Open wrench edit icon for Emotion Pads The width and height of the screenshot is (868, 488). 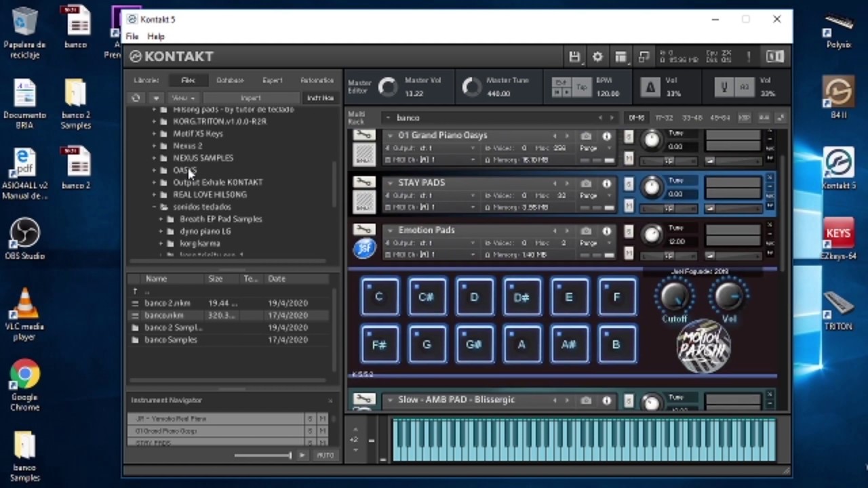coord(364,230)
